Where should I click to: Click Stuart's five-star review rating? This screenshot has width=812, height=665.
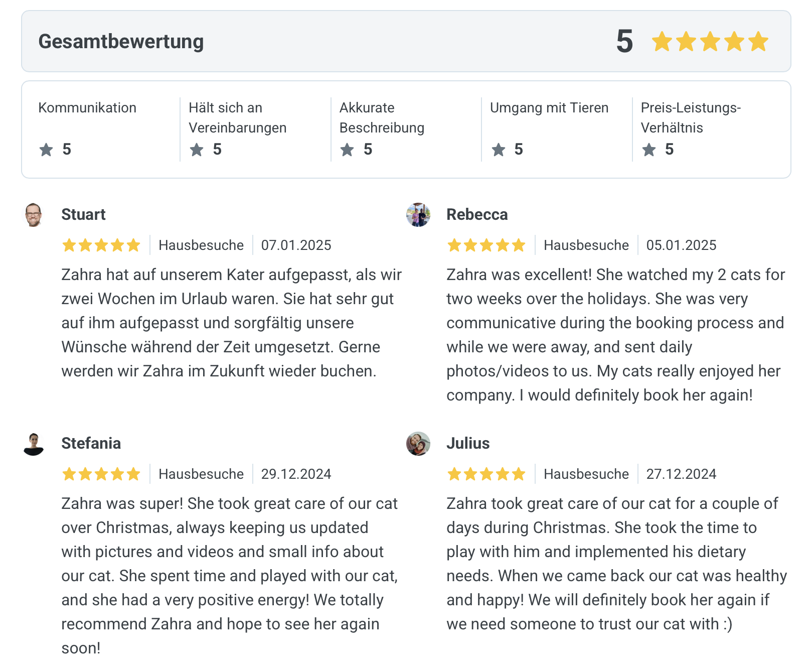click(101, 245)
